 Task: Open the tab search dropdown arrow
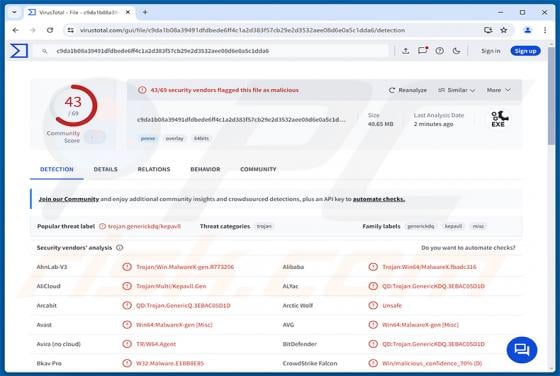14,12
